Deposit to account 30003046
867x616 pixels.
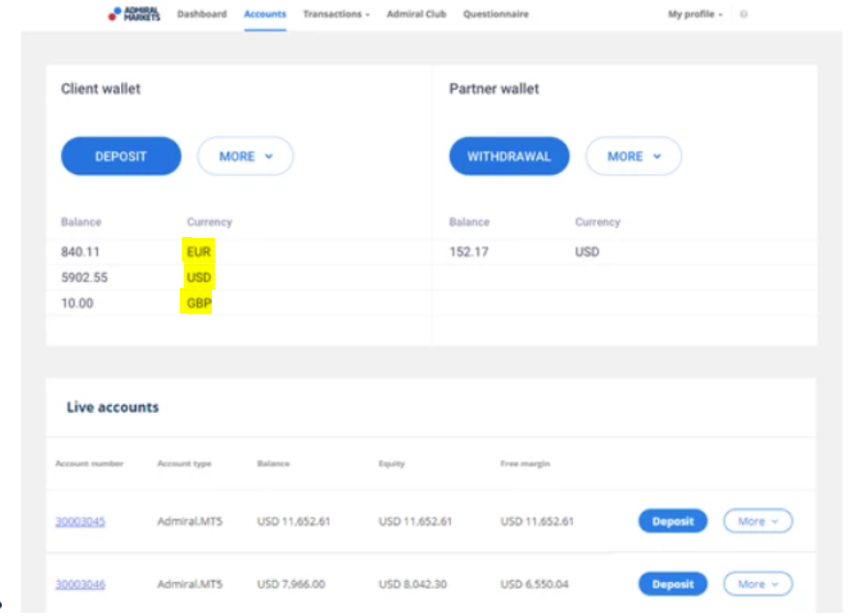(673, 584)
